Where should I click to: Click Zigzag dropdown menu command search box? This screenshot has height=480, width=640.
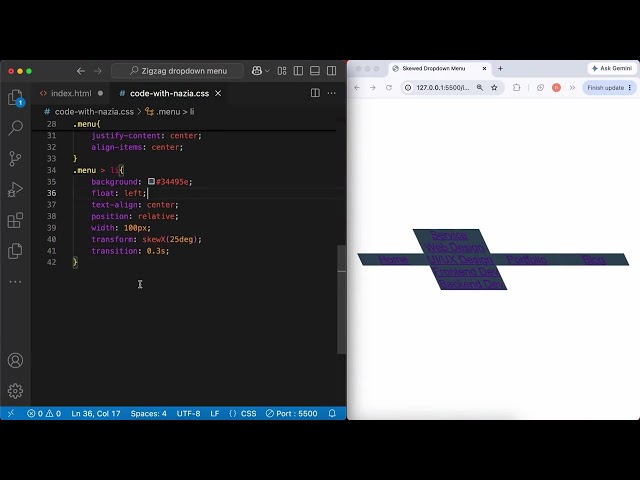click(178, 71)
